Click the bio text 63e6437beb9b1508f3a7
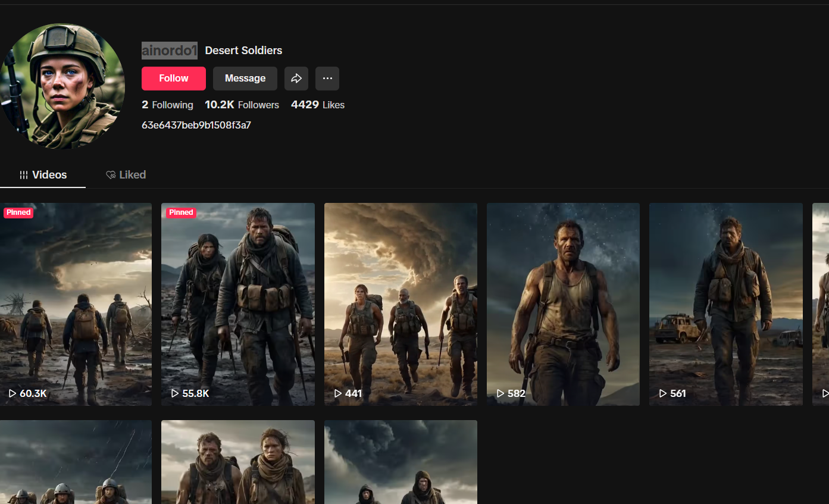Viewport: 829px width, 504px height. point(196,125)
